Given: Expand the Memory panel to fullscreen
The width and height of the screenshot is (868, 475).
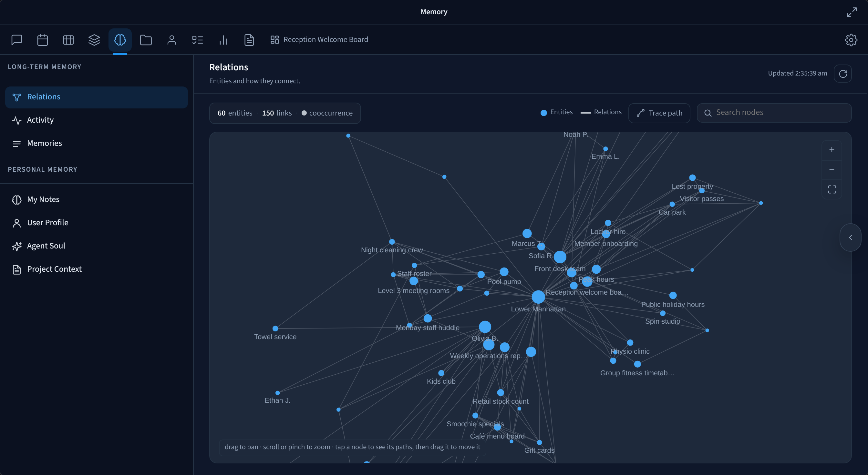Looking at the screenshot, I should click(x=852, y=12).
